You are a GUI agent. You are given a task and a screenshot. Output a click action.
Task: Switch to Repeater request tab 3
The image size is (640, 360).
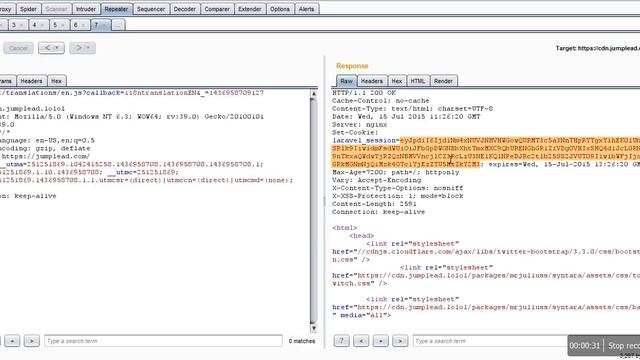14,25
